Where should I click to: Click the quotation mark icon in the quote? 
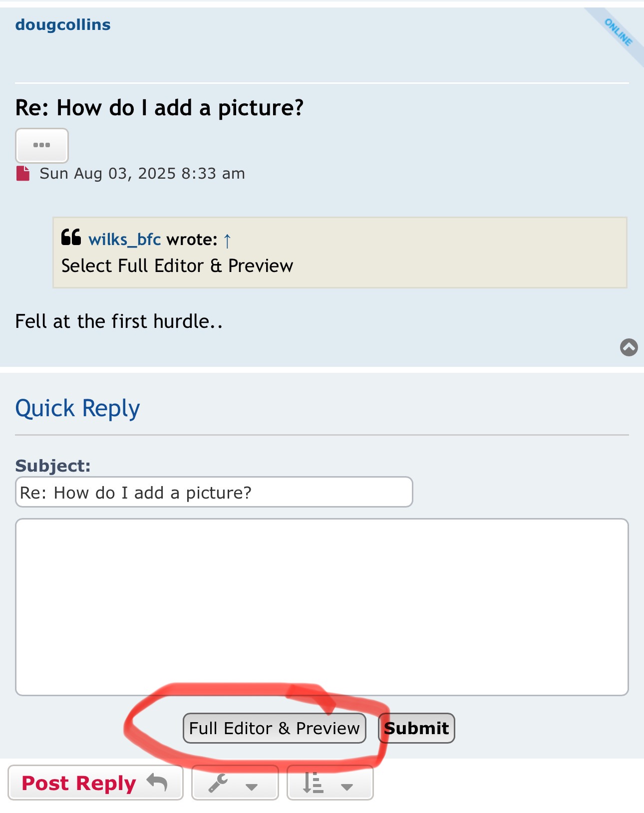pos(71,237)
